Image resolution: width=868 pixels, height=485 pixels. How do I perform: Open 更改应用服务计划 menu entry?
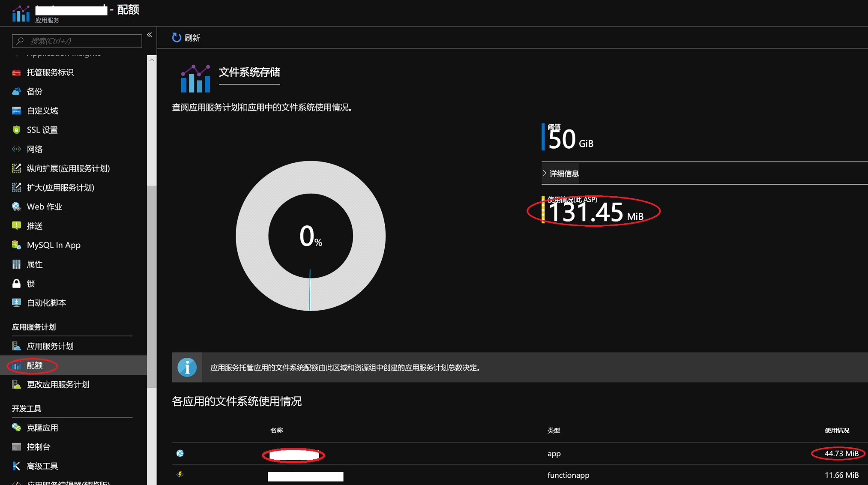[x=58, y=385]
